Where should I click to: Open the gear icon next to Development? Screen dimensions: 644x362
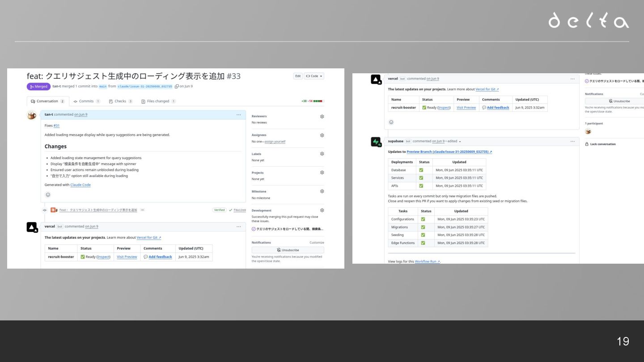coord(322,210)
